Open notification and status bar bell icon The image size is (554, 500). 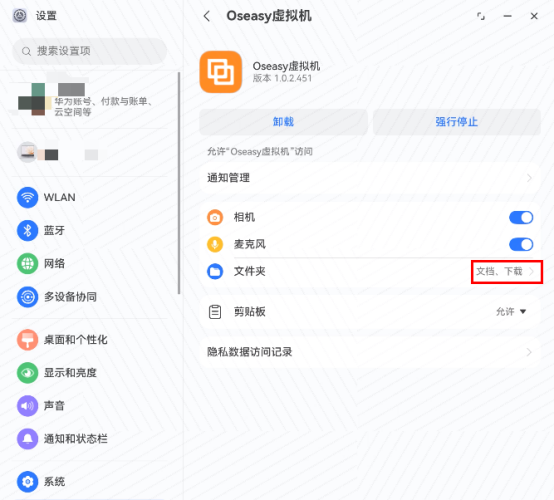28,439
